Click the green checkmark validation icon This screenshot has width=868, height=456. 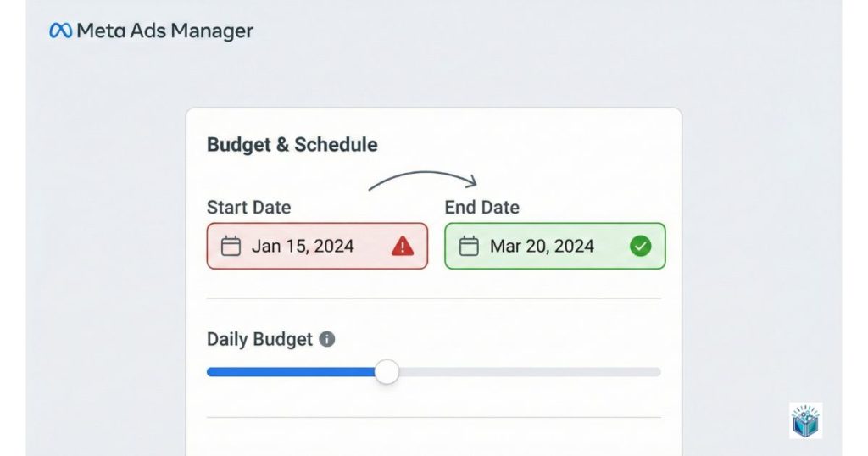coord(641,247)
